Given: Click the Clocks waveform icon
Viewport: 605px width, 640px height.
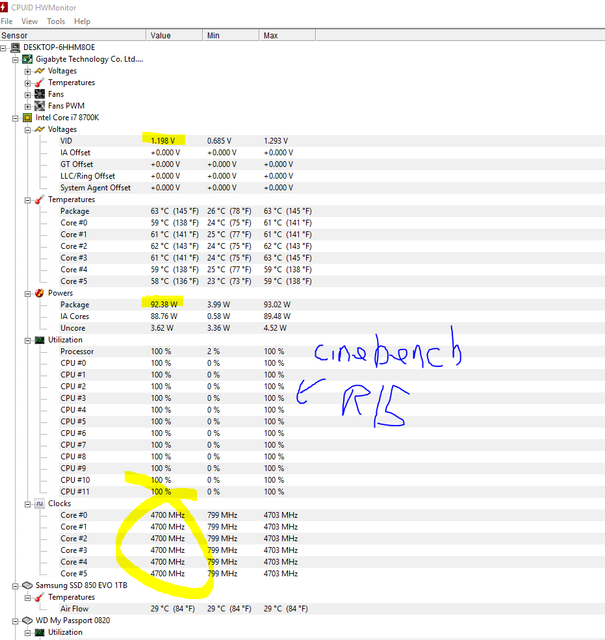Looking at the screenshot, I should 39,504.
